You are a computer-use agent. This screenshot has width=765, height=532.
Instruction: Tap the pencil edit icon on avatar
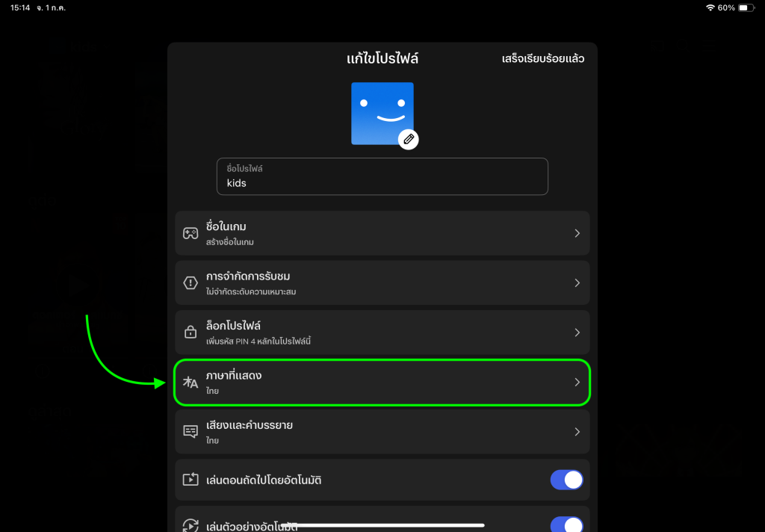pyautogui.click(x=409, y=140)
